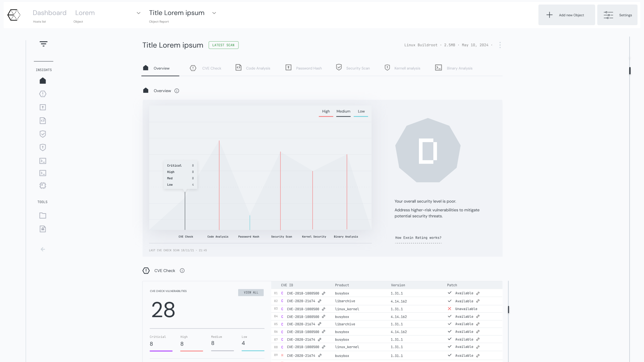
Task: Open second terminal icon in sidebar
Action: tap(43, 173)
